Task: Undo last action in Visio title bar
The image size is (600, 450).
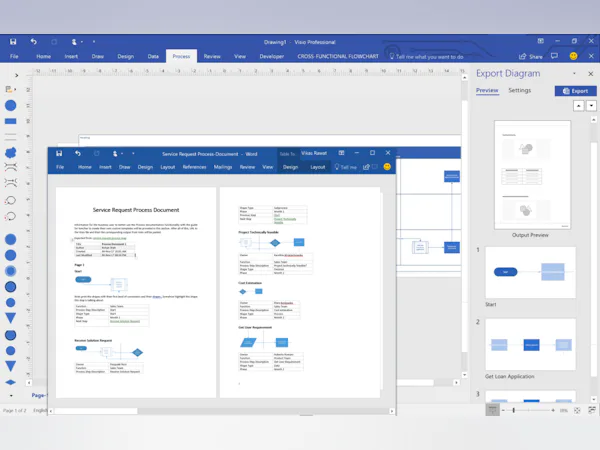Action: [34, 41]
